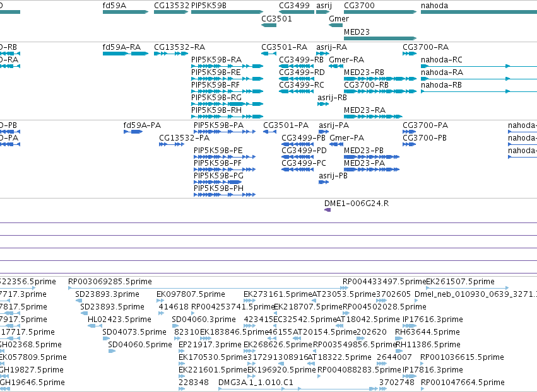Open the IP17616.3prime EST label
537x392 pixels.
point(432,320)
